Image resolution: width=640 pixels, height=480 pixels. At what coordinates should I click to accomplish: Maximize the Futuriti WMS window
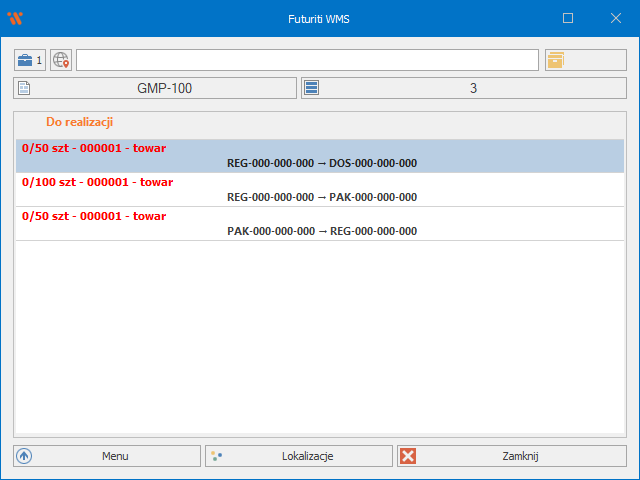pyautogui.click(x=568, y=18)
